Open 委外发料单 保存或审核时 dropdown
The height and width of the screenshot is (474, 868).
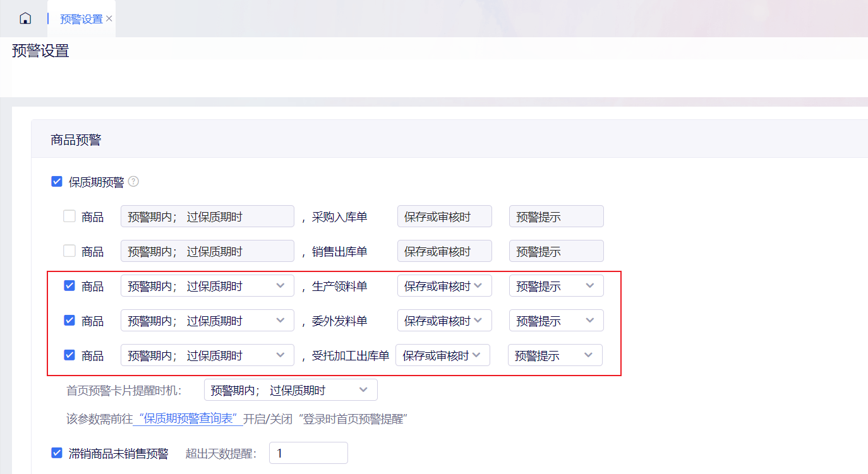[445, 321]
